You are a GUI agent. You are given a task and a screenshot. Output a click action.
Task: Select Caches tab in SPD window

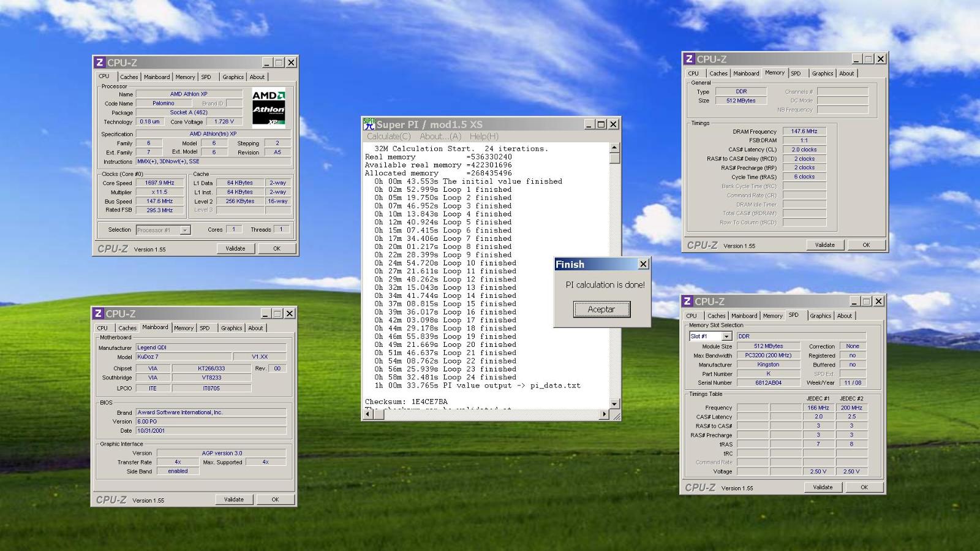[x=717, y=316]
